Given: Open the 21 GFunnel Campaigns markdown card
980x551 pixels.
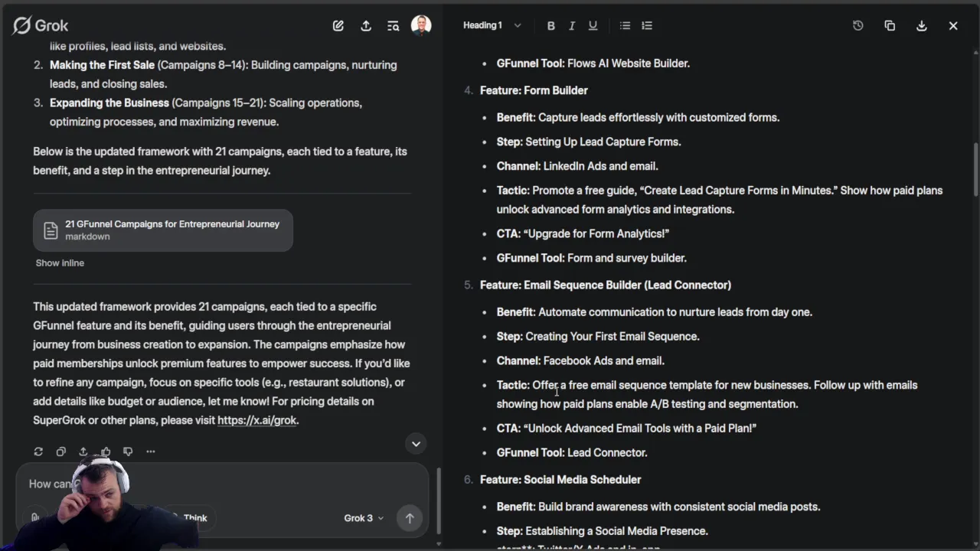Looking at the screenshot, I should click(163, 230).
